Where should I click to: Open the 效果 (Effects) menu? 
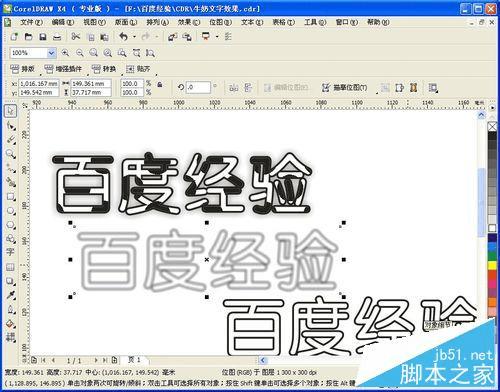189,22
